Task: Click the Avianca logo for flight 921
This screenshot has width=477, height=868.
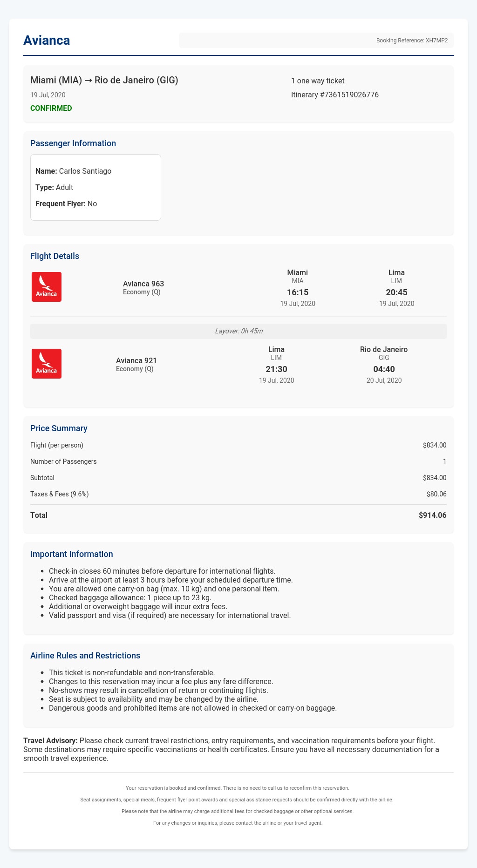Action: tap(47, 364)
